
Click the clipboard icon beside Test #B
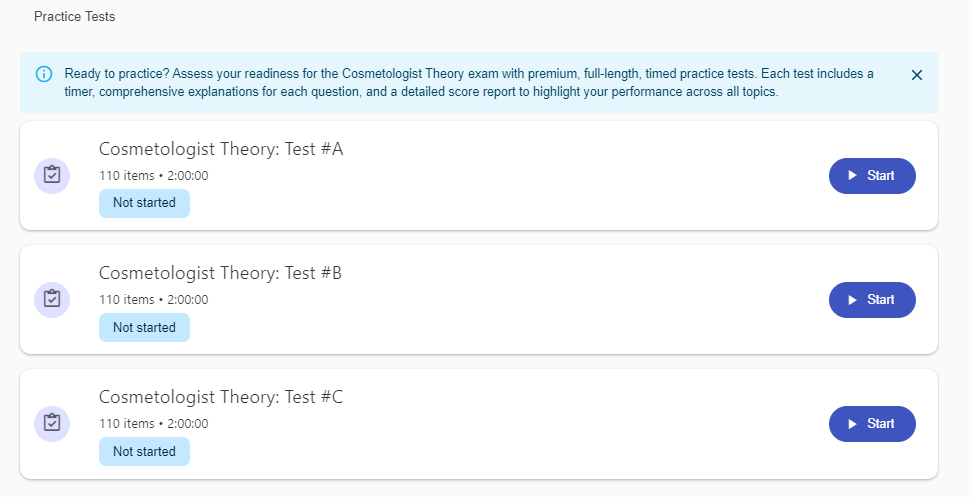click(x=52, y=299)
